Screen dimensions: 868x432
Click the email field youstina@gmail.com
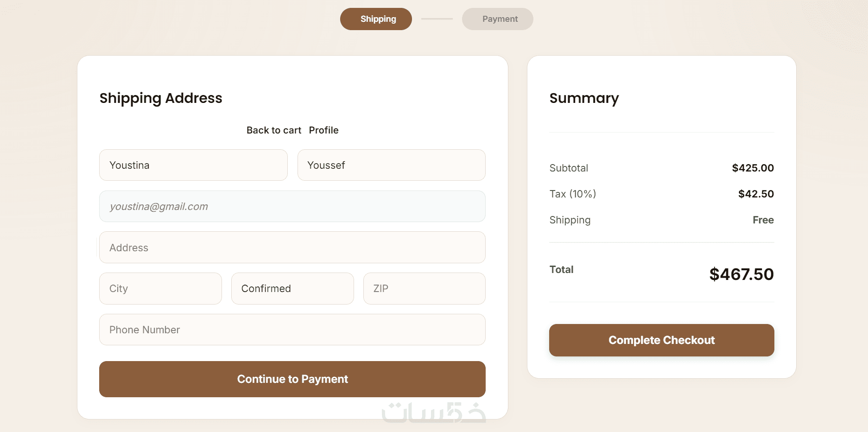click(x=292, y=206)
